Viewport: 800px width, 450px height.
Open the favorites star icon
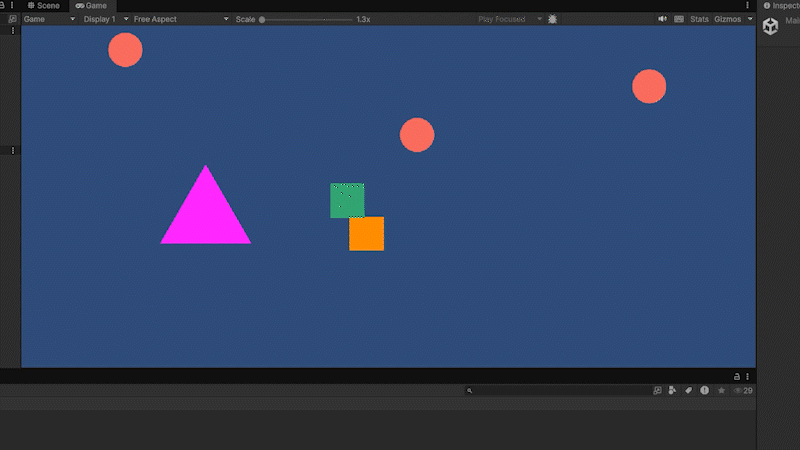721,390
